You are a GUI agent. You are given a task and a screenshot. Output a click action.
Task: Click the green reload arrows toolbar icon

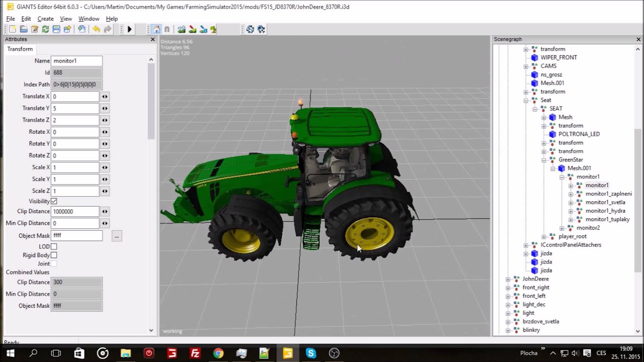45,30
